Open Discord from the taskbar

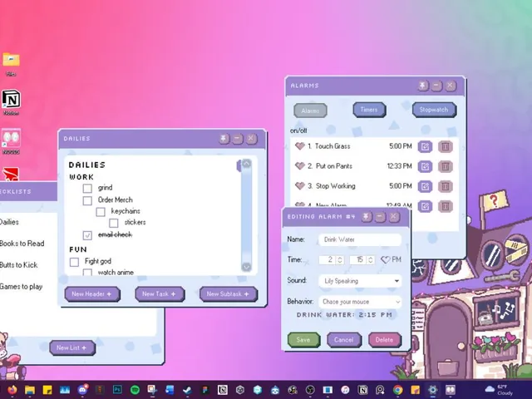(x=82, y=390)
